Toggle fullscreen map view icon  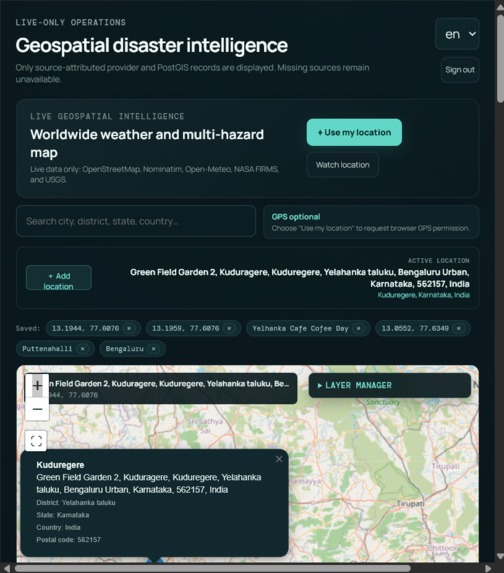coord(36,441)
